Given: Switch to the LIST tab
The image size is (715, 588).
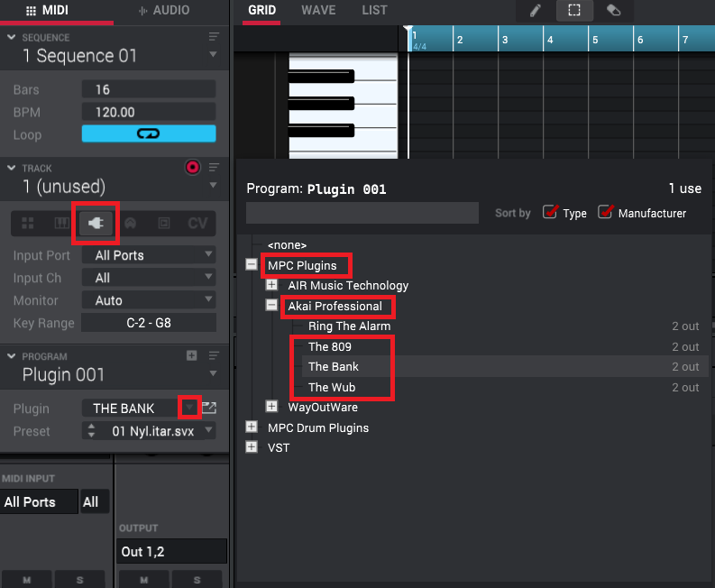Looking at the screenshot, I should pyautogui.click(x=374, y=10).
